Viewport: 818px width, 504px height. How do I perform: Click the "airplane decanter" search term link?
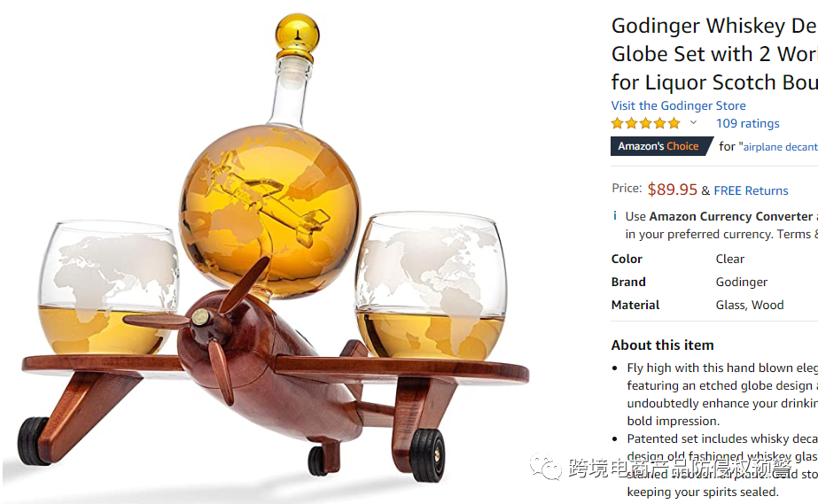pos(780,147)
